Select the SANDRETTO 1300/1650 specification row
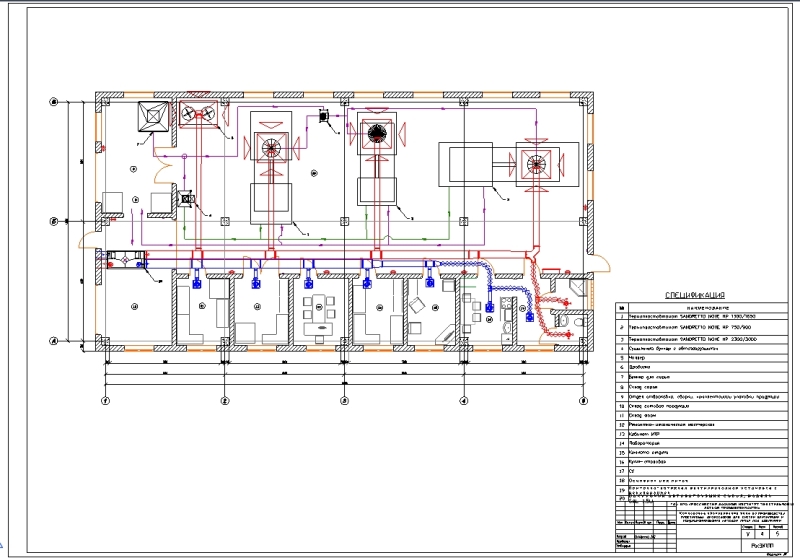Viewport: 800px width, 558px height. pyautogui.click(x=702, y=316)
